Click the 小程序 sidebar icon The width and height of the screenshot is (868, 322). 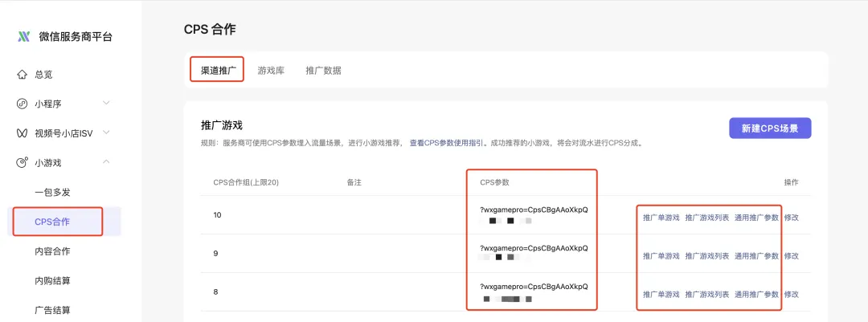point(23,104)
